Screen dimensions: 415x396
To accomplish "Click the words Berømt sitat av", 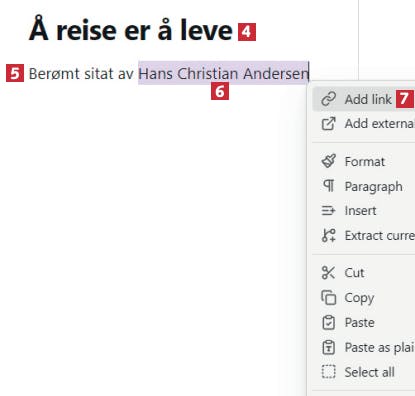I will 81,74.
